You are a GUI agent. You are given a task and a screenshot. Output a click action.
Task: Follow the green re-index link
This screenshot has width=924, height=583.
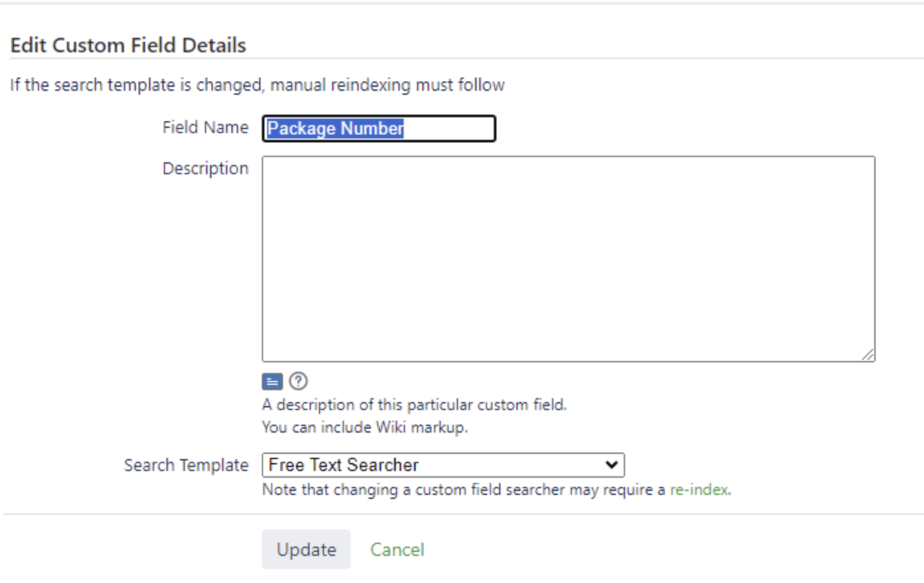click(x=699, y=490)
